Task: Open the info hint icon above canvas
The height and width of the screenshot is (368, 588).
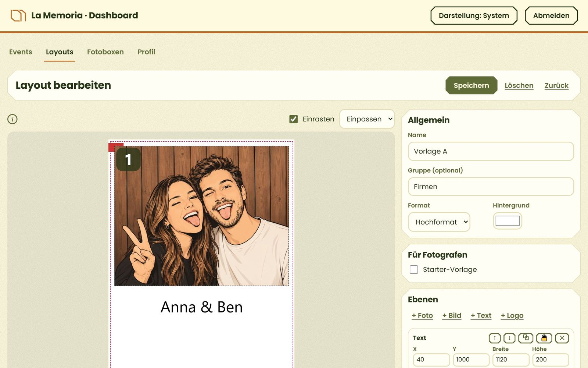Action: pos(12,119)
